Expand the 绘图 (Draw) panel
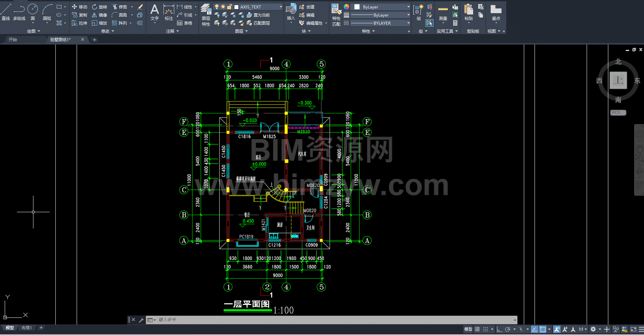 click(x=33, y=31)
